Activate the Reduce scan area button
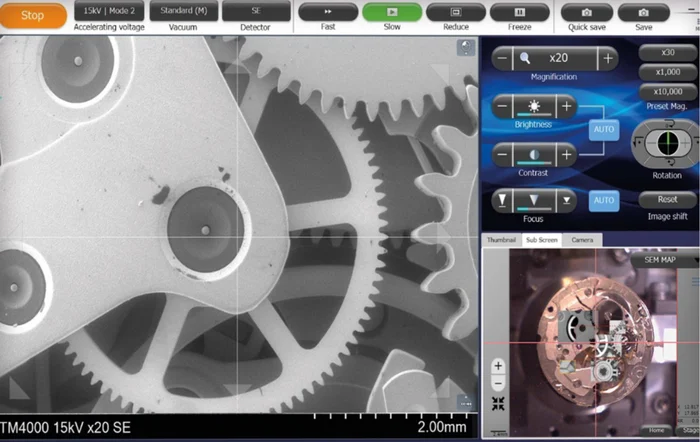The image size is (700, 442). pyautogui.click(x=456, y=12)
